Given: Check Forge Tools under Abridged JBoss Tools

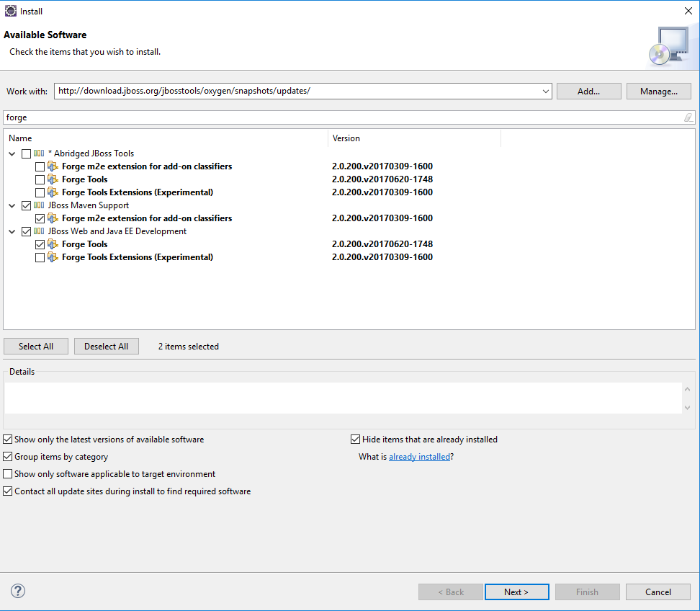Looking at the screenshot, I should point(40,179).
